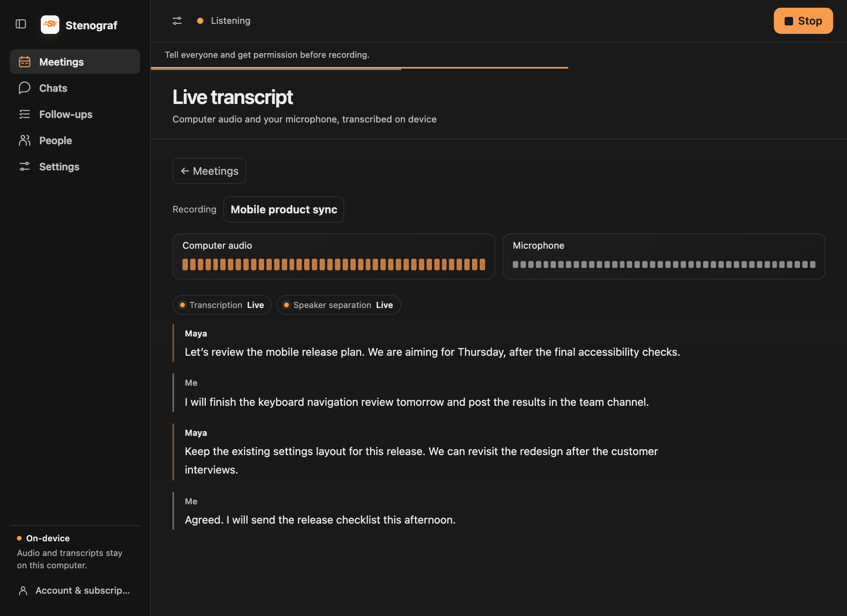Click the Computer audio level meter
The height and width of the screenshot is (616, 847).
tap(334, 264)
